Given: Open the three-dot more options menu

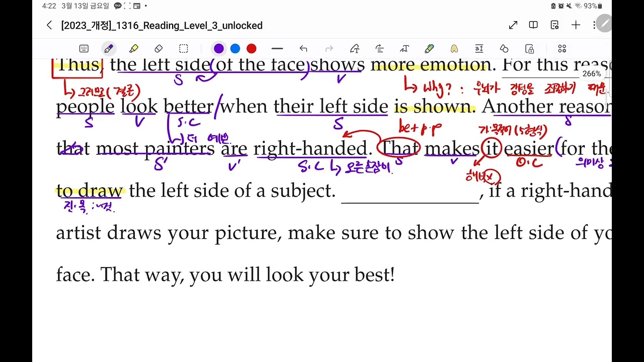Looking at the screenshot, I should click(x=594, y=25).
